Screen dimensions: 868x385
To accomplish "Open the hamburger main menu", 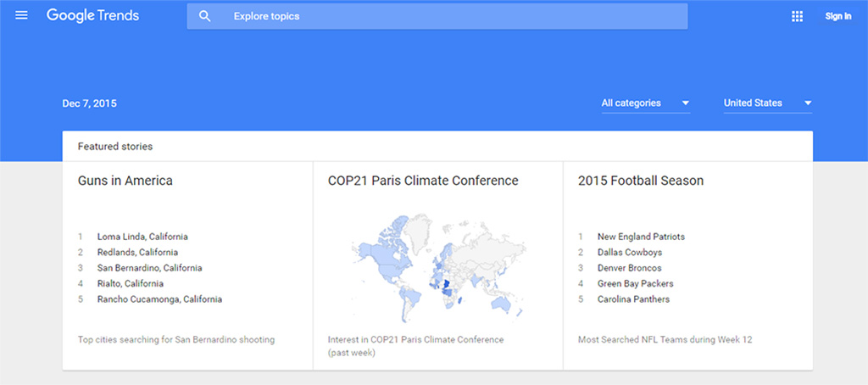I will point(22,16).
